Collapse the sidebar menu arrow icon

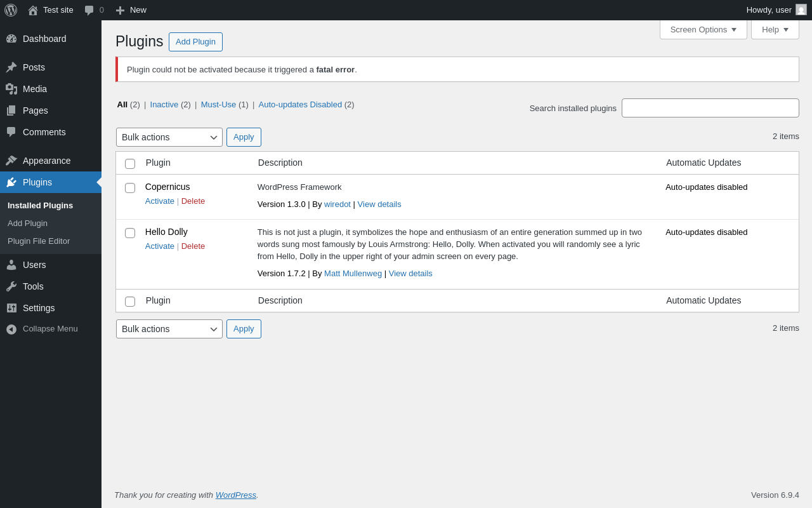[x=11, y=329]
